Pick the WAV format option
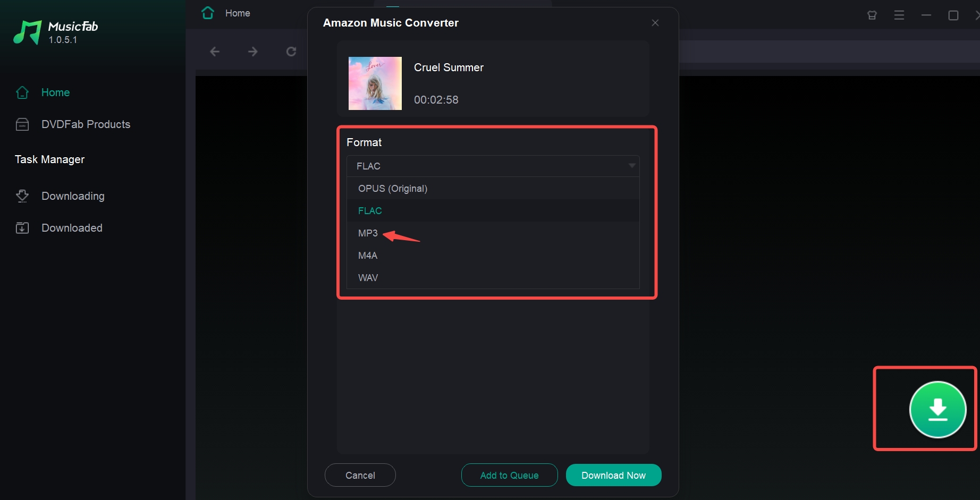Screen dimensions: 980x500 coord(368,278)
